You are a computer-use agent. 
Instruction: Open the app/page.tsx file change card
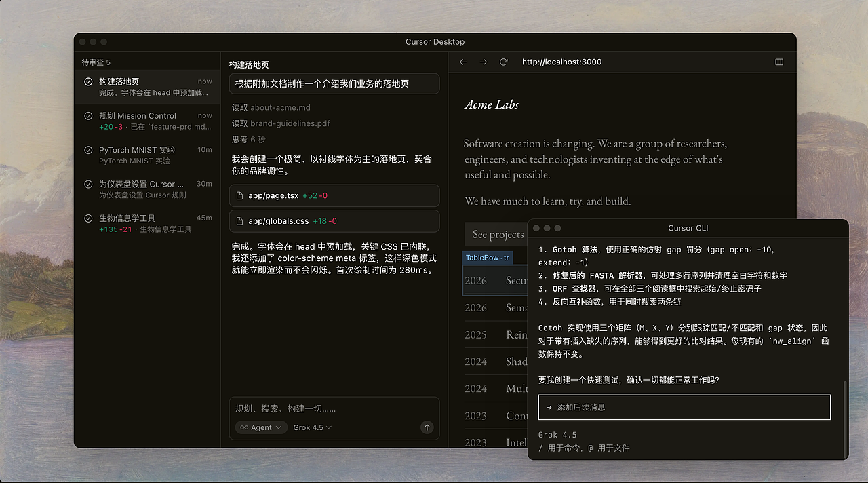tap(334, 195)
